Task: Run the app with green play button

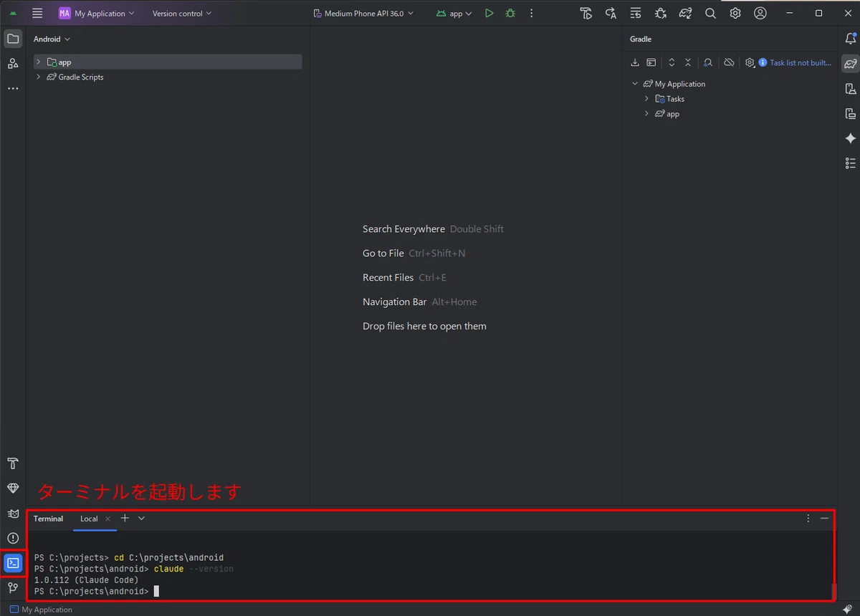Action: 489,13
